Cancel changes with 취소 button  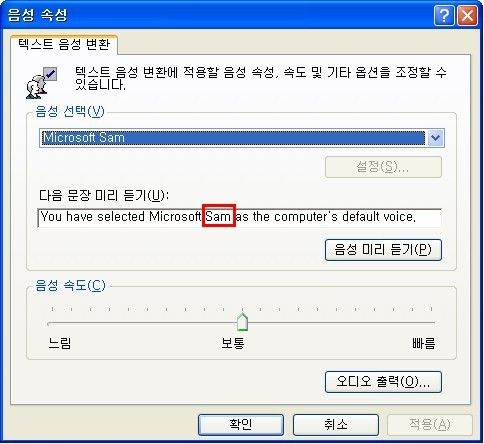[x=336, y=425]
